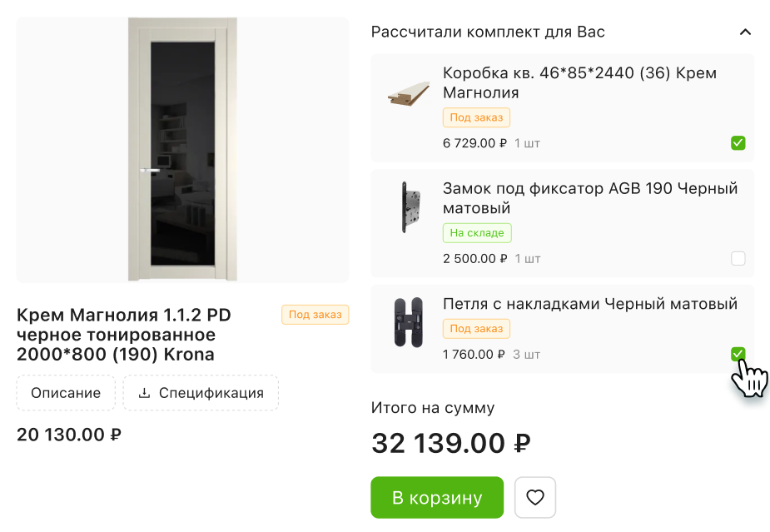The image size is (770, 532).
Task: Click the Коробка кв. 46*85*2440 title
Action: (x=579, y=82)
